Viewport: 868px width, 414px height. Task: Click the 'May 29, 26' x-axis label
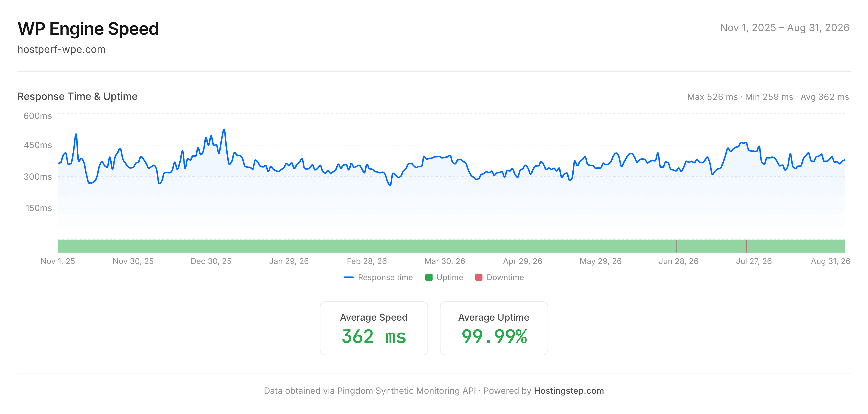[x=600, y=261]
